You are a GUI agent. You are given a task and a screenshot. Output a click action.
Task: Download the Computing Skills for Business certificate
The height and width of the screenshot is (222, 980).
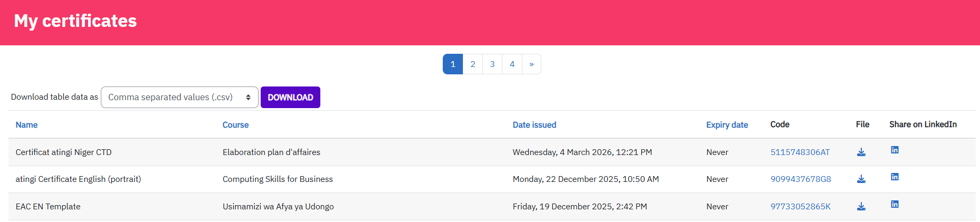[861, 179]
